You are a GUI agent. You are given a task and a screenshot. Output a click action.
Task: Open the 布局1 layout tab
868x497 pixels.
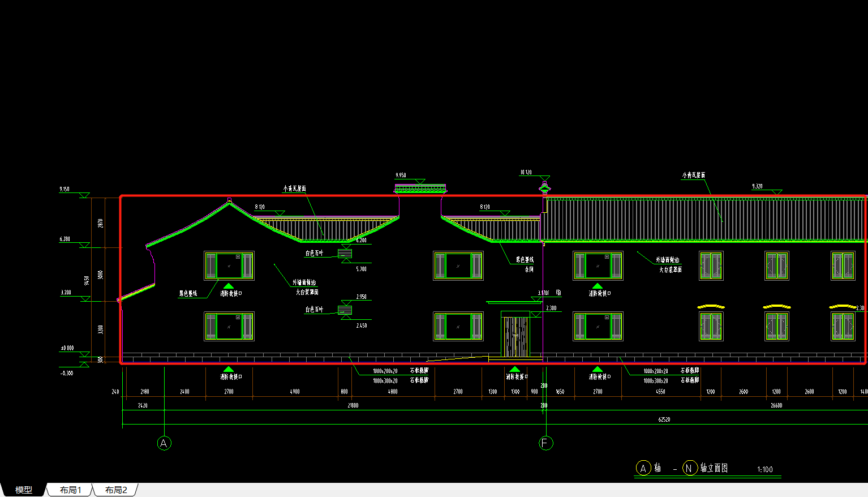[71, 490]
